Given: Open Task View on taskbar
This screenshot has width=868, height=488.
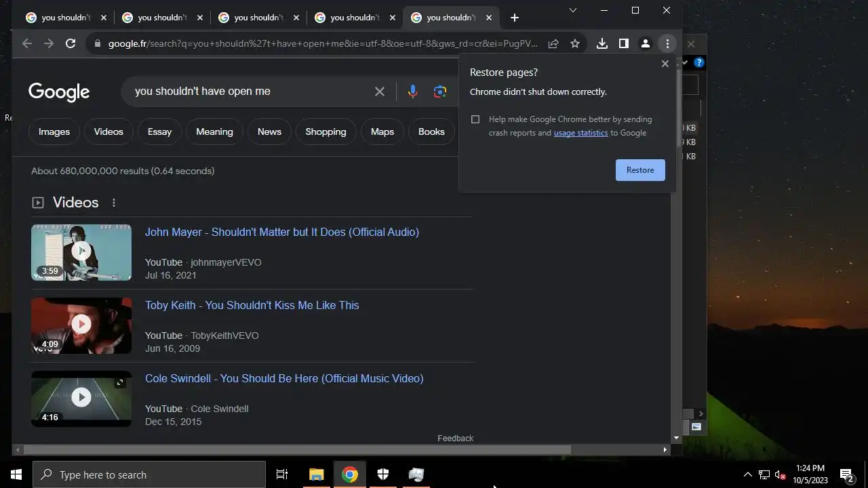Looking at the screenshot, I should click(x=282, y=474).
